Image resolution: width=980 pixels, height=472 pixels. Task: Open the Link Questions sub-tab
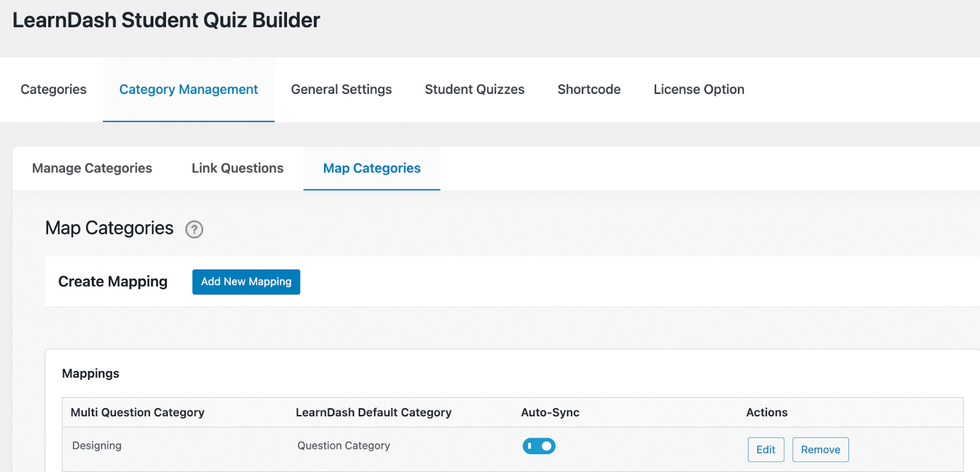[238, 169]
